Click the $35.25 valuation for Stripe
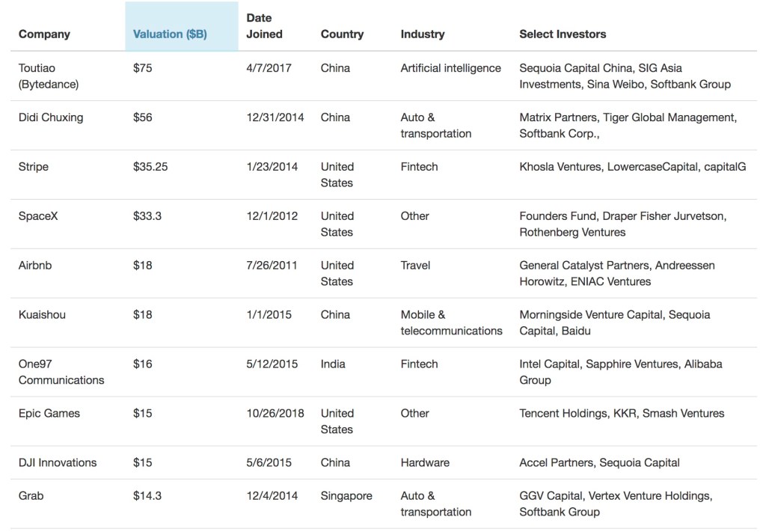The width and height of the screenshot is (766, 532). [150, 167]
